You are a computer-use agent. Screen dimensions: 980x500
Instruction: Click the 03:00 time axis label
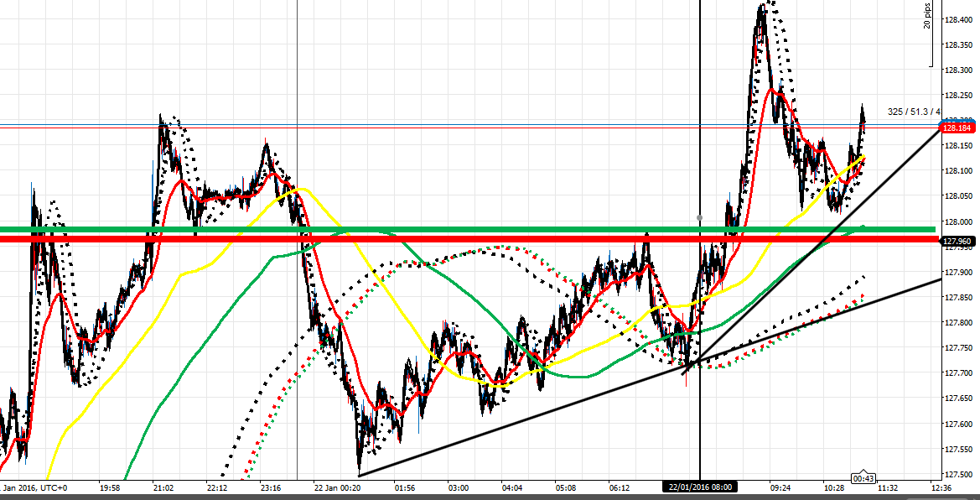[x=458, y=487]
